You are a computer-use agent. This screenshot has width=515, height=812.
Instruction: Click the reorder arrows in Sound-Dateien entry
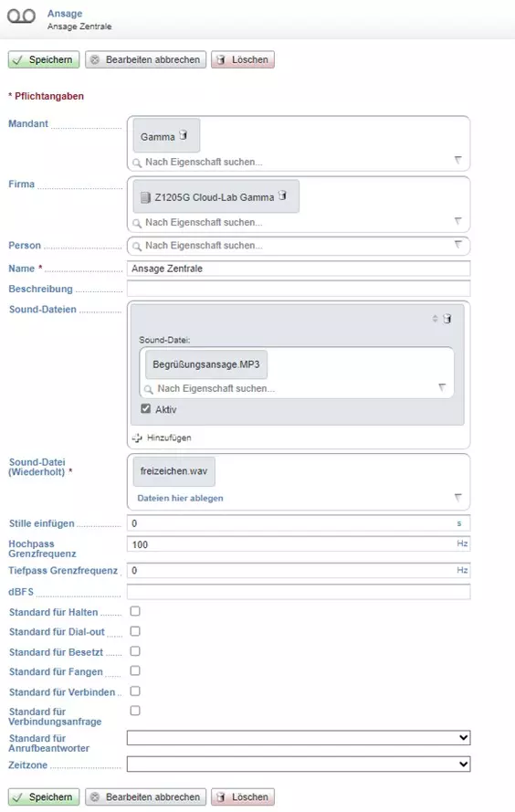coord(435,319)
